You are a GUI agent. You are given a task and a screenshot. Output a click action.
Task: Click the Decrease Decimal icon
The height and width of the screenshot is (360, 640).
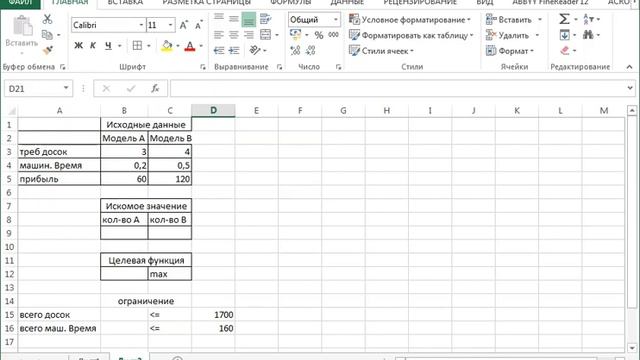tap(311, 51)
